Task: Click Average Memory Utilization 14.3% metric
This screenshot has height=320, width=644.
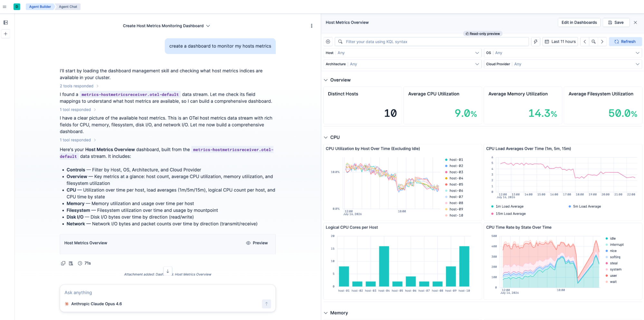Action: pos(543,113)
